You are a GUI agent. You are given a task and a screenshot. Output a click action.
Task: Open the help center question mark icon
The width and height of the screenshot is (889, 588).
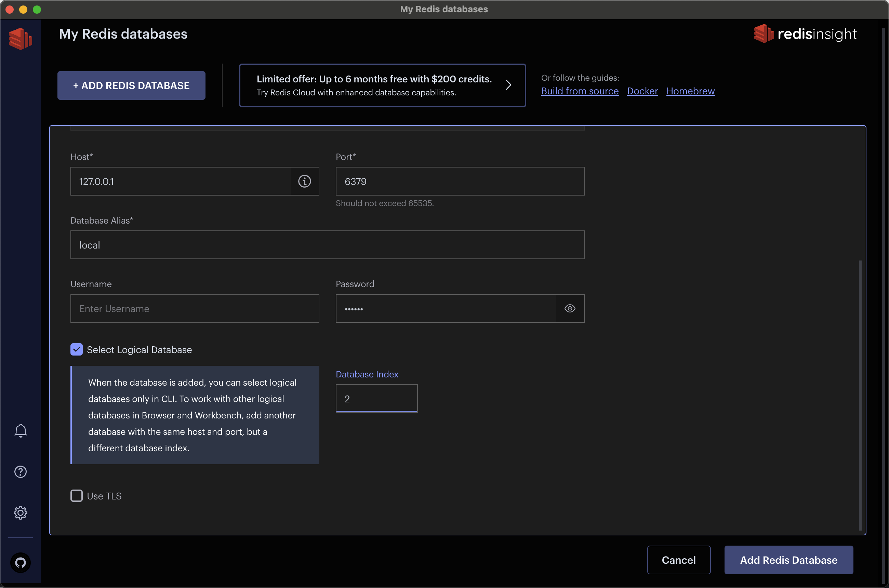click(x=21, y=472)
